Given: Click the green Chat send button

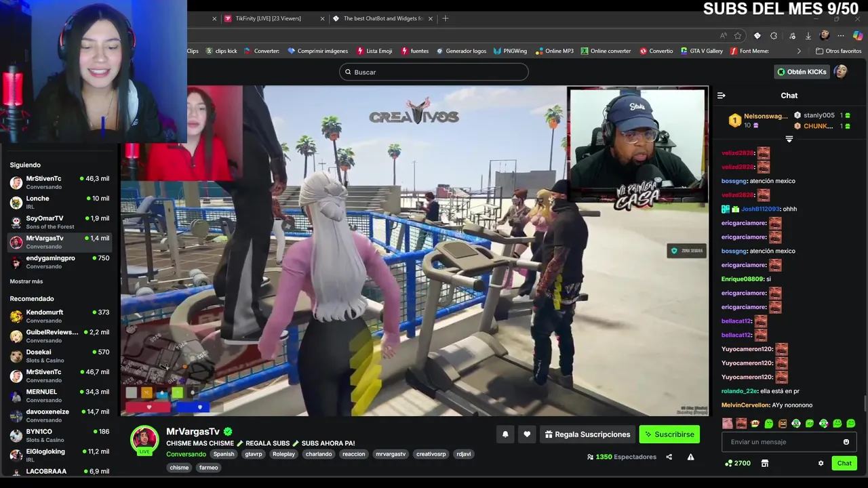Looking at the screenshot, I should click(x=844, y=463).
